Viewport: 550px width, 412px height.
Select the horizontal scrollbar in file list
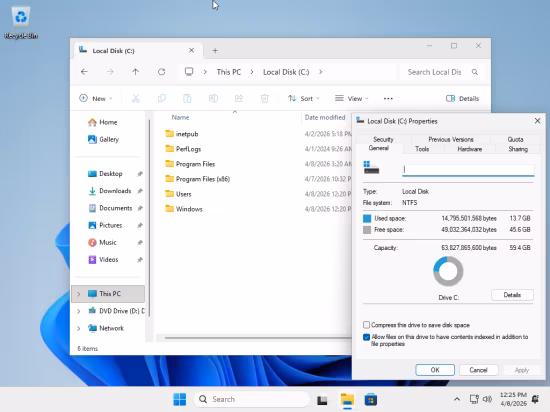tap(258, 338)
